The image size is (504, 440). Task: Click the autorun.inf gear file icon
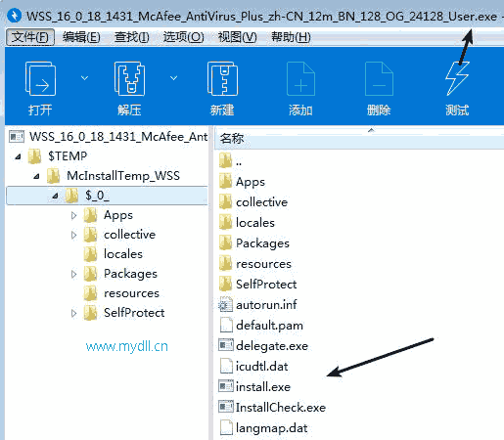coord(225,304)
